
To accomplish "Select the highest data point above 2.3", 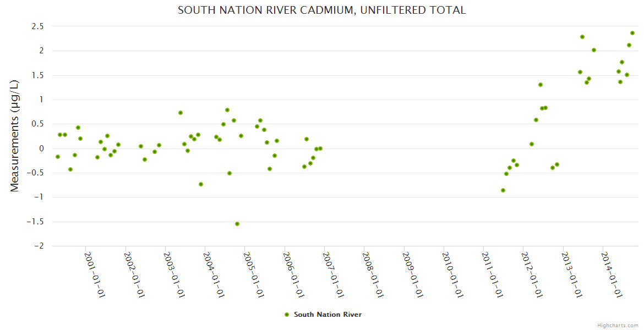I will point(632,33).
